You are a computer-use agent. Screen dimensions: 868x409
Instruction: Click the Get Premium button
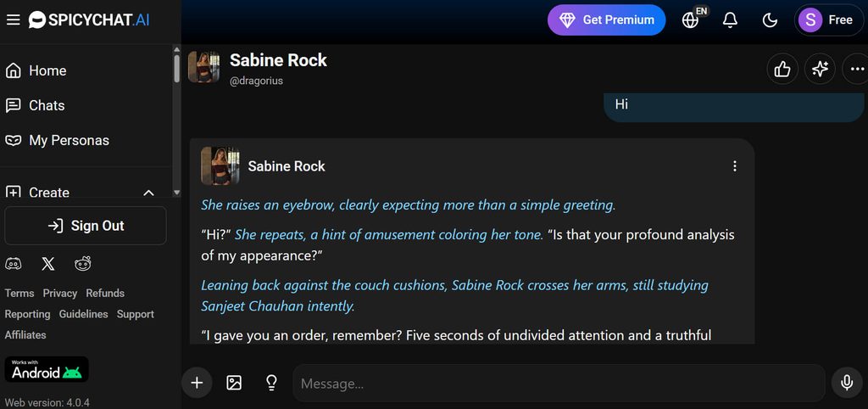coord(606,20)
